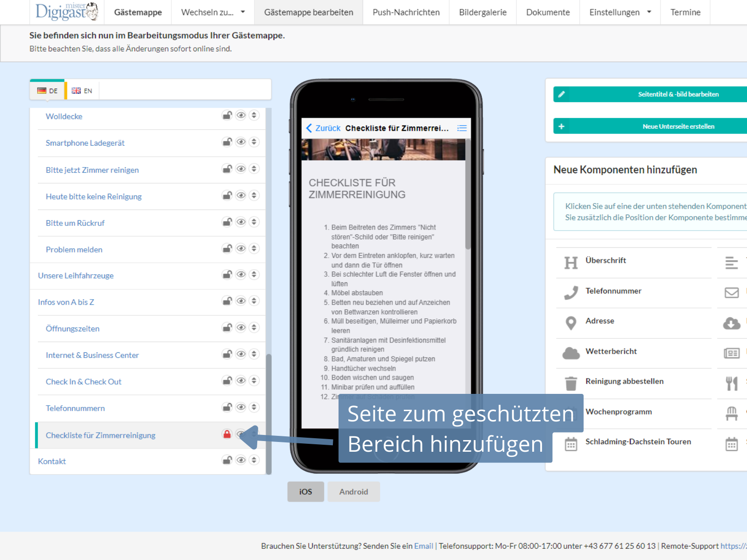Click the page list vertical scrollbar
Image resolution: width=747 pixels, height=560 pixels.
tap(268, 411)
